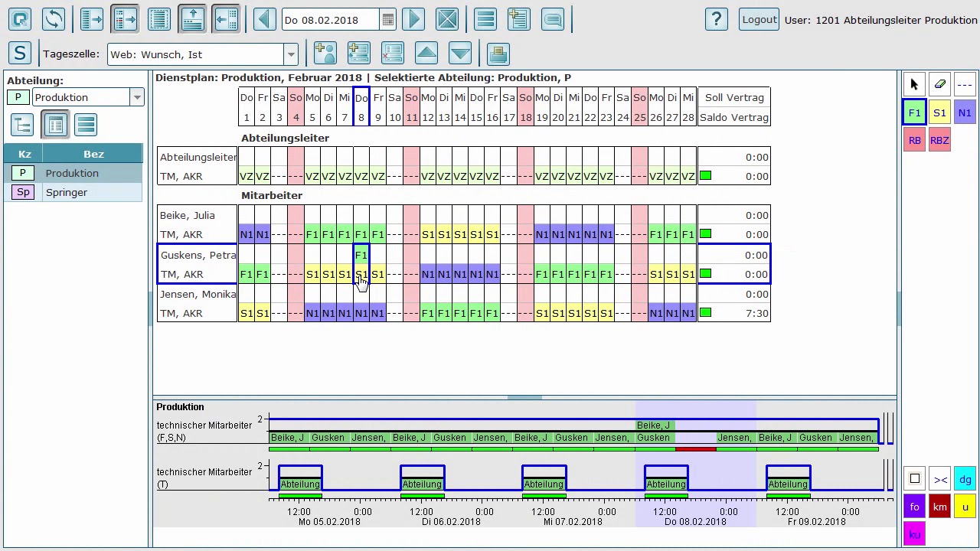
Task: Toggle the table list view button
Action: coord(55,125)
